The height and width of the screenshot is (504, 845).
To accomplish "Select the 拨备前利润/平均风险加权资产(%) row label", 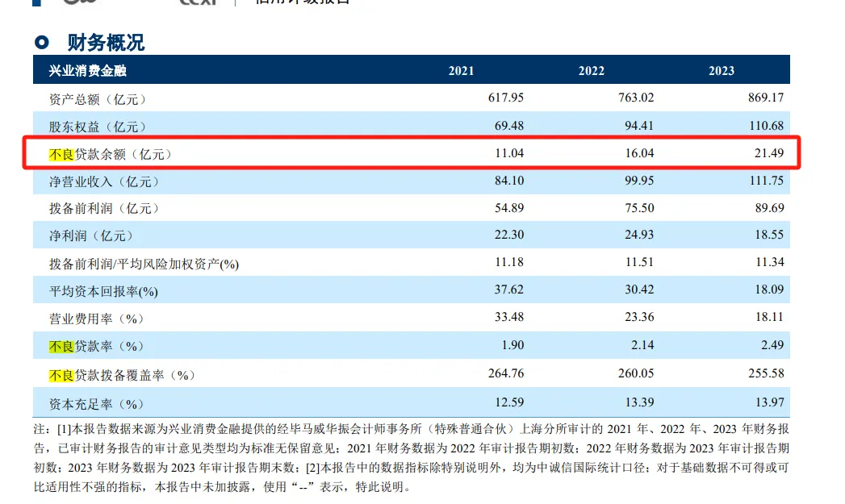I will tap(144, 264).
